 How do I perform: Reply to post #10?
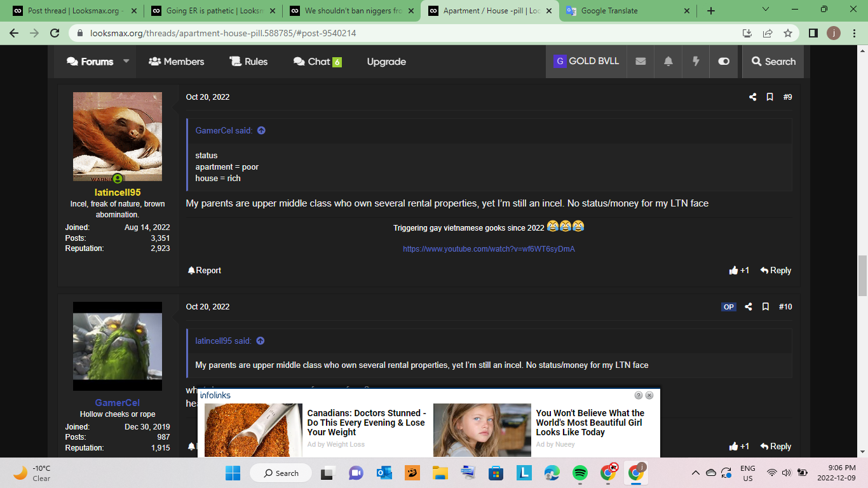775,446
